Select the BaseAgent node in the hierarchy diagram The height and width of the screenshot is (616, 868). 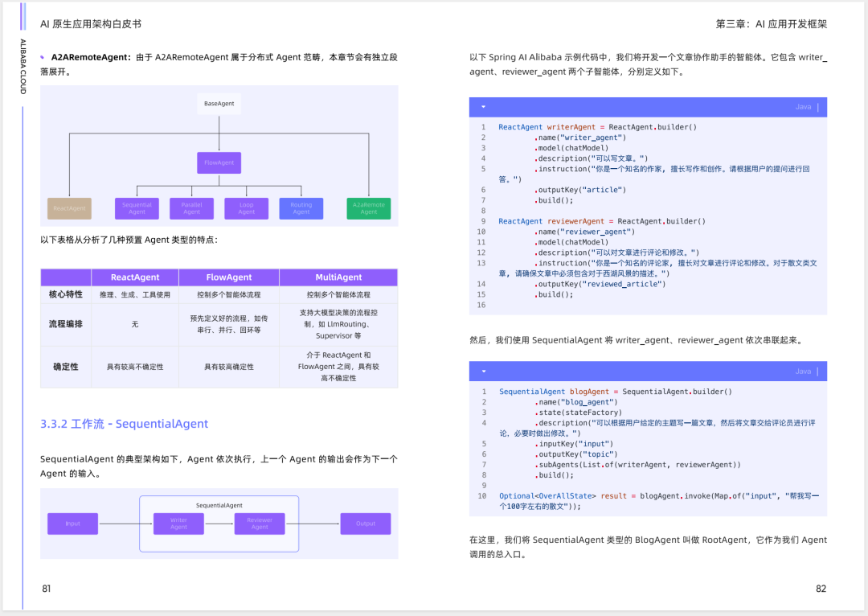click(x=219, y=104)
